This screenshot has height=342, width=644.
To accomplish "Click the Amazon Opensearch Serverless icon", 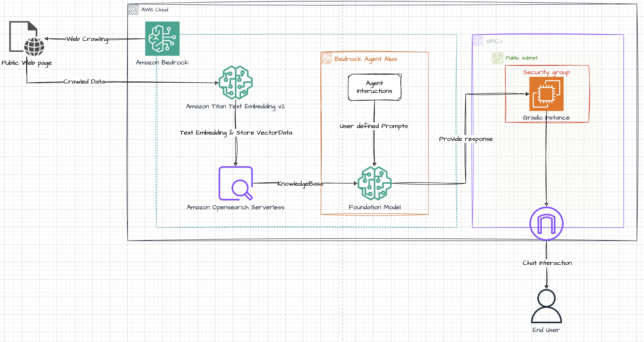I will pos(235,183).
